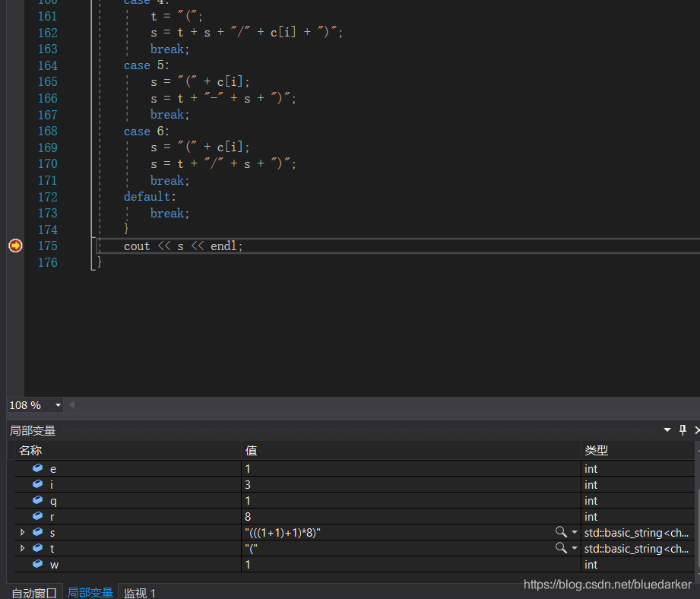
Task: Click the 值 column header
Action: point(410,450)
